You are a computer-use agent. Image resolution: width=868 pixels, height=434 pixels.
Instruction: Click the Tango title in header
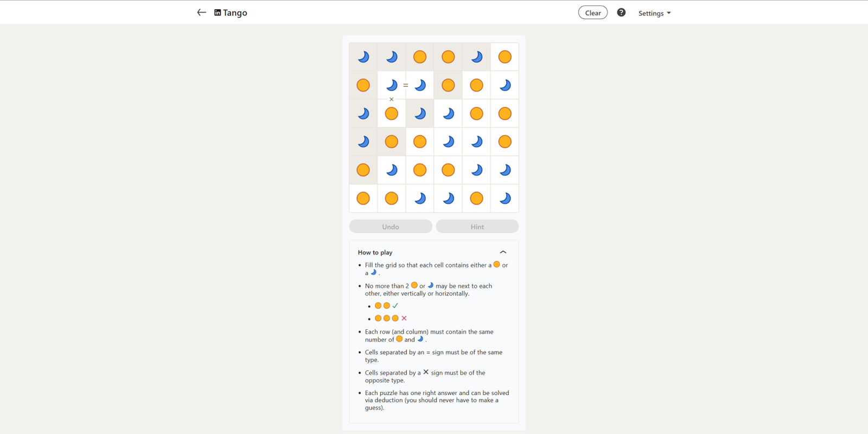tap(235, 12)
